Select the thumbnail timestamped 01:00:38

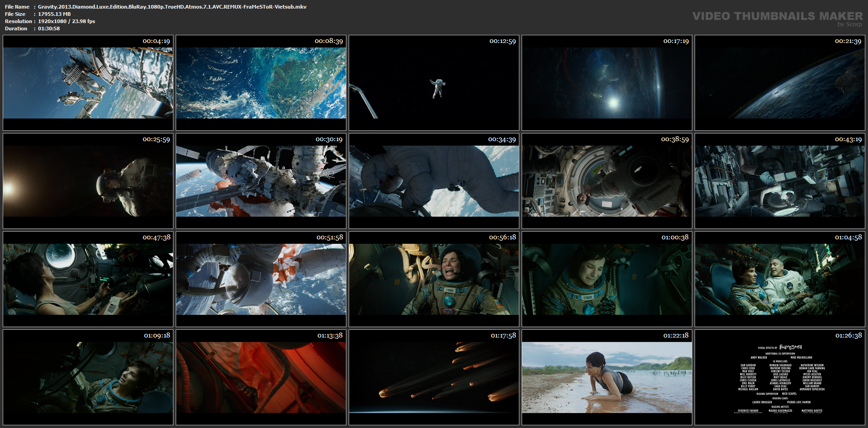click(607, 279)
